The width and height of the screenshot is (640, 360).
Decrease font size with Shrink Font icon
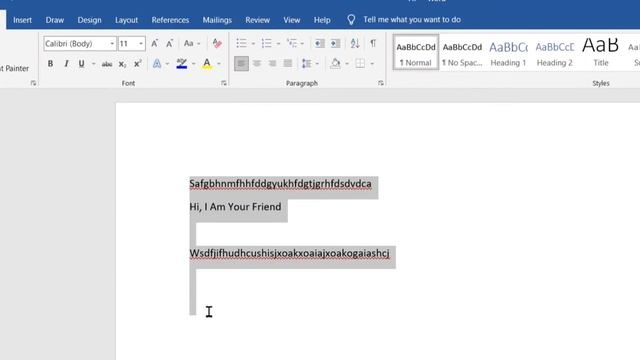pyautogui.click(x=169, y=43)
